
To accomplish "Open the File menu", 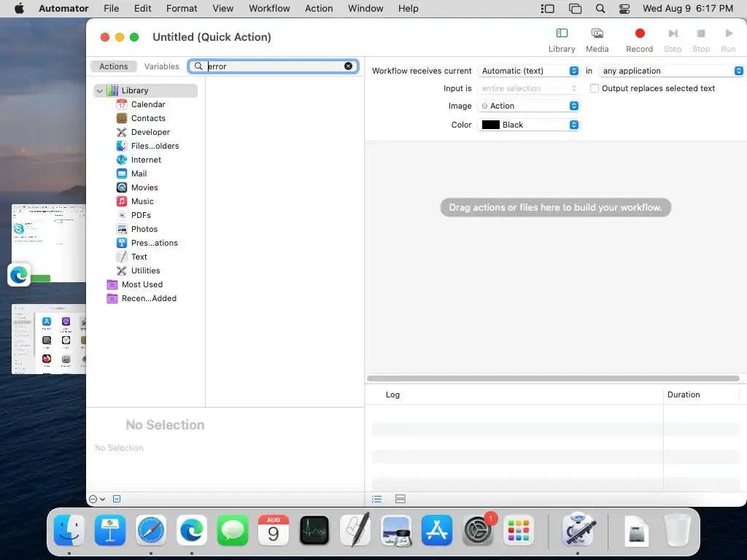I will (111, 9).
